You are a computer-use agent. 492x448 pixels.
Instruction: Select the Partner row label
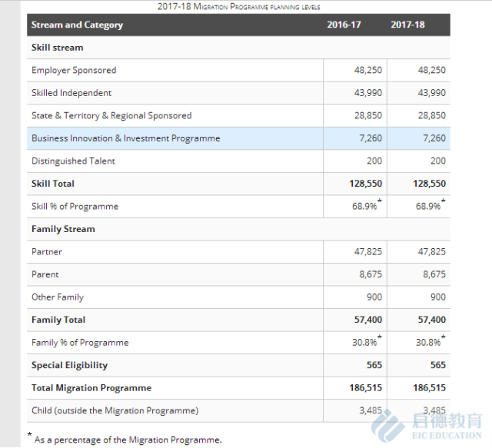pos(47,251)
